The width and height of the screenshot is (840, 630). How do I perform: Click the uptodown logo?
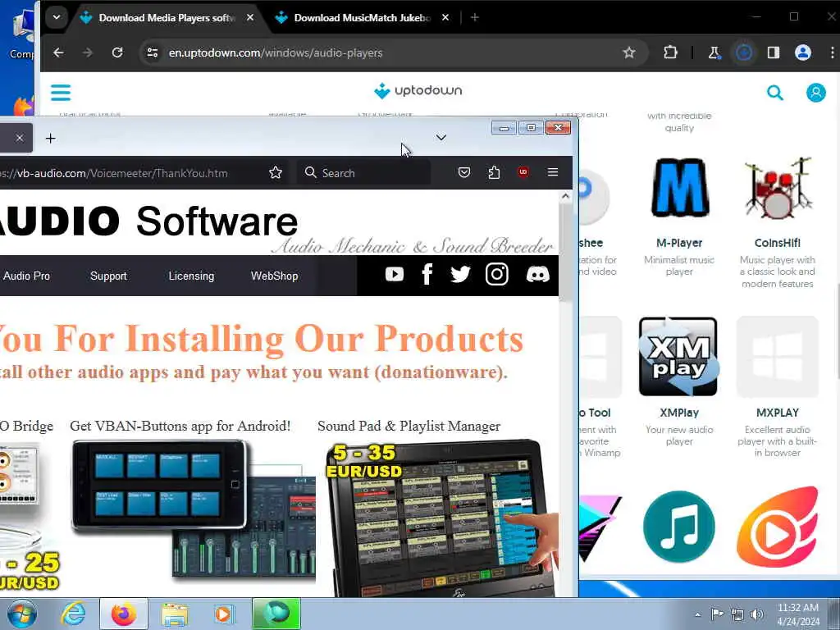click(x=418, y=90)
